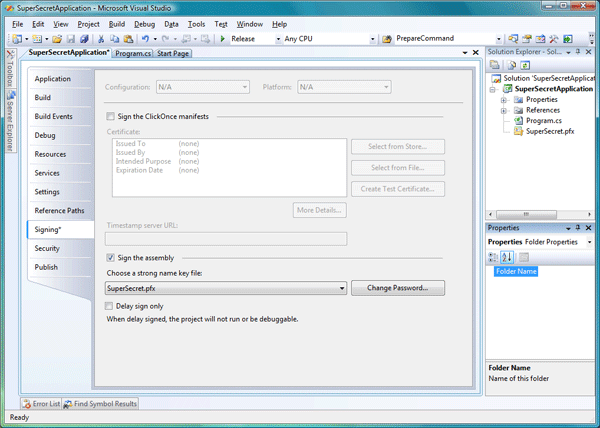Open Toolbox via hammer and wrench toolbar icon
This screenshot has width=600, height=428.
[x=554, y=39]
